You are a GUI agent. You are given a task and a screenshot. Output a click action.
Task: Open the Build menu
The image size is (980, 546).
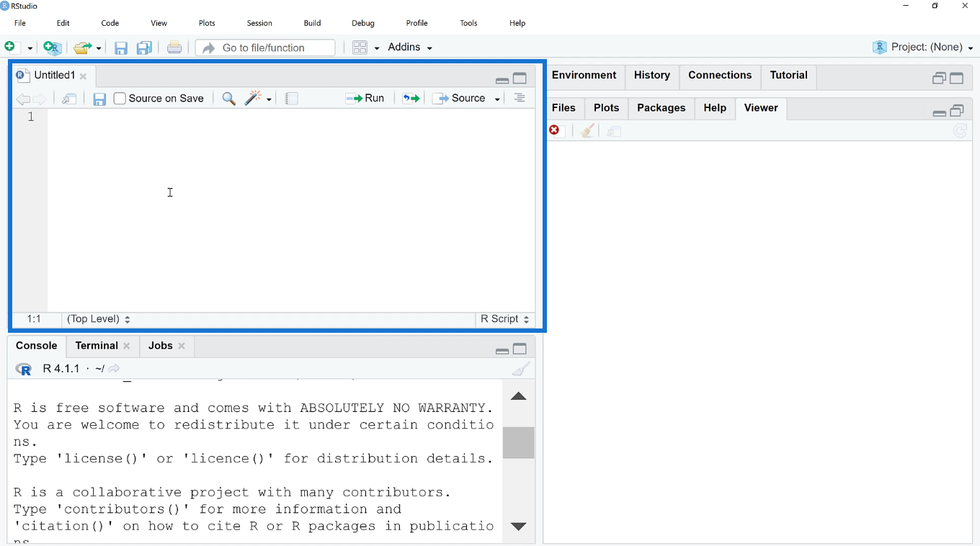pyautogui.click(x=312, y=23)
